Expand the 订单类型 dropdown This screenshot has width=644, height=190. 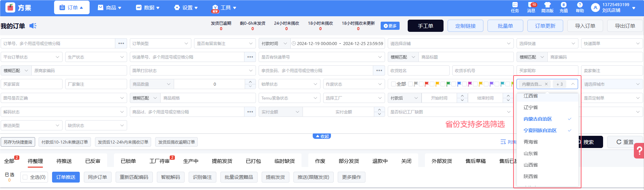(x=160, y=43)
